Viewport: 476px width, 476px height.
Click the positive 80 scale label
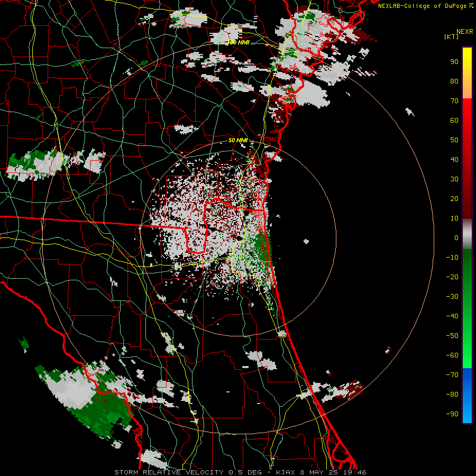tap(454, 81)
